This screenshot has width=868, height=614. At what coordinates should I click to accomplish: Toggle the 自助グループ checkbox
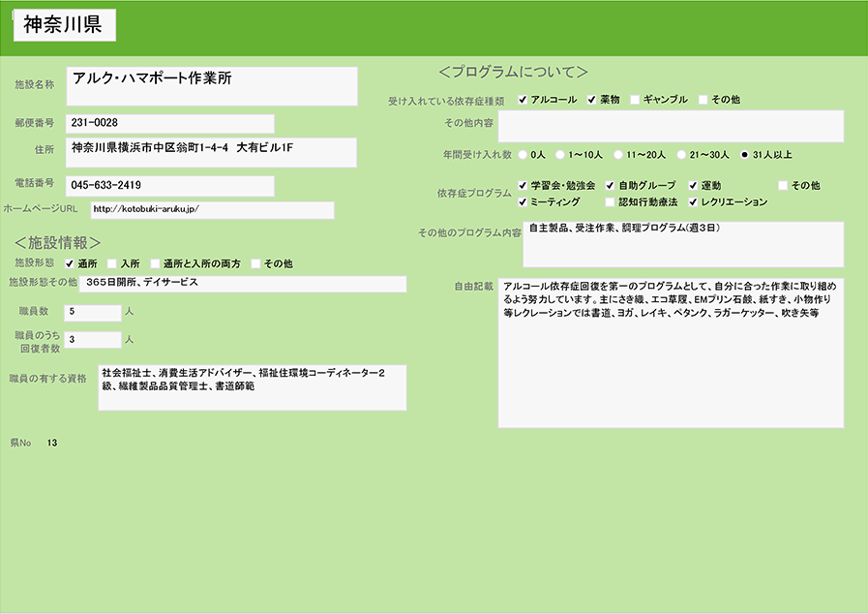pyautogui.click(x=610, y=185)
